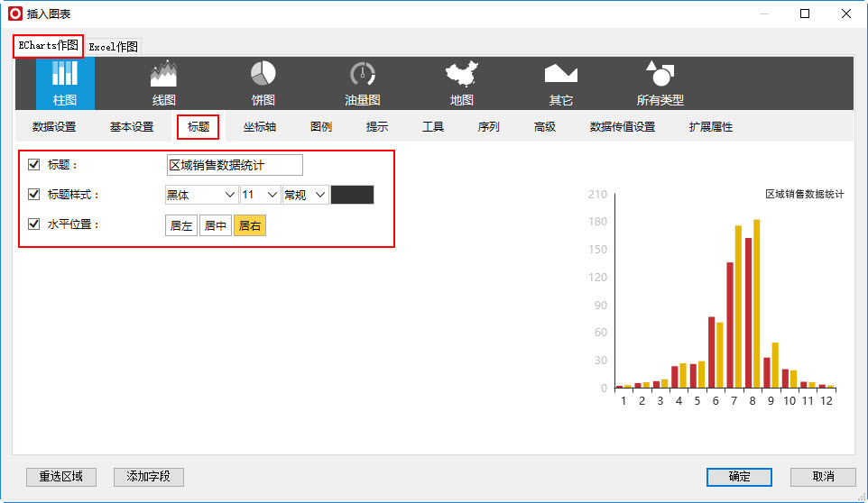Open the 扩展属性 tab
868x503 pixels.
tap(711, 126)
